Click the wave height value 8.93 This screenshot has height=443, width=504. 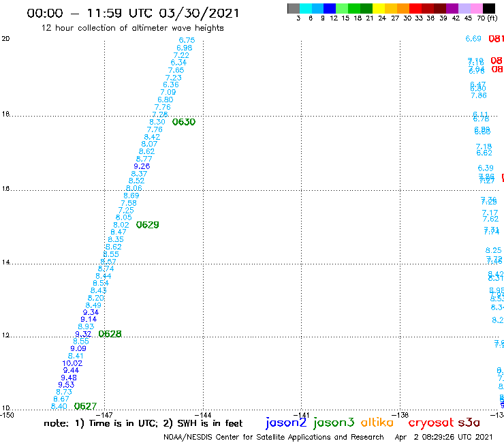click(x=86, y=326)
